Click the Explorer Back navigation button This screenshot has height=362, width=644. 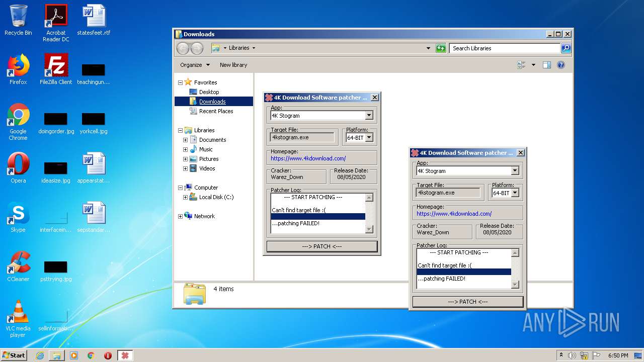tap(183, 48)
